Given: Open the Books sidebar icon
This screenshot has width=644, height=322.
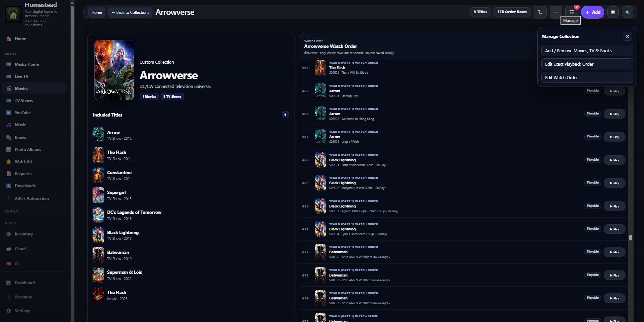Looking at the screenshot, I should (x=9, y=137).
